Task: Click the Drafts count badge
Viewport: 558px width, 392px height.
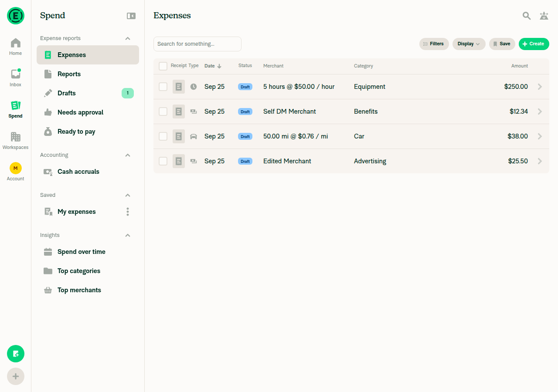Action: pos(128,93)
